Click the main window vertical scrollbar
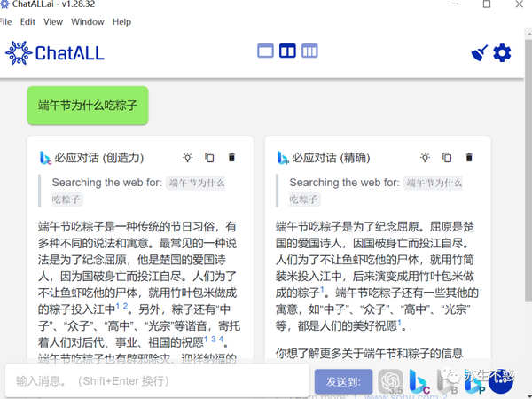The image size is (532, 399). coord(528,169)
